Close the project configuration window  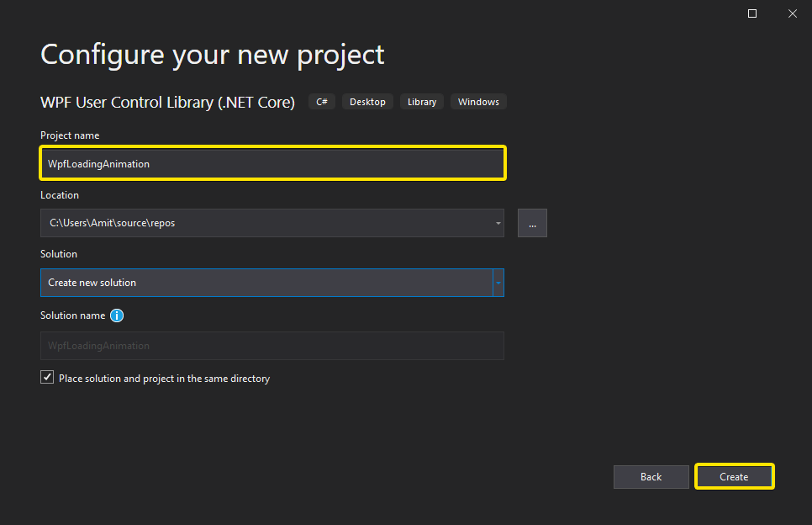(792, 13)
